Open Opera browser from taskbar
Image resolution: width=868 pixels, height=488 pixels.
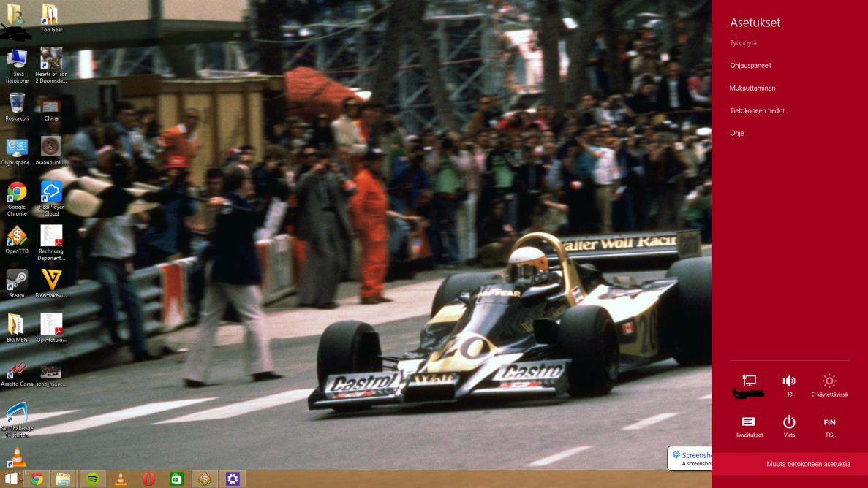148,479
